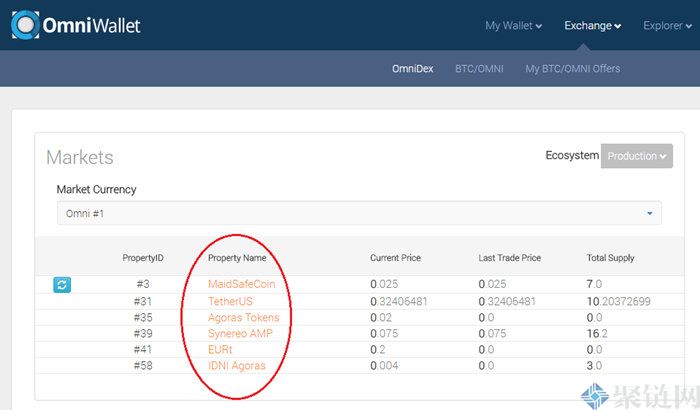The height and width of the screenshot is (410, 700).
Task: Click the Total Supply column header
Action: point(610,258)
